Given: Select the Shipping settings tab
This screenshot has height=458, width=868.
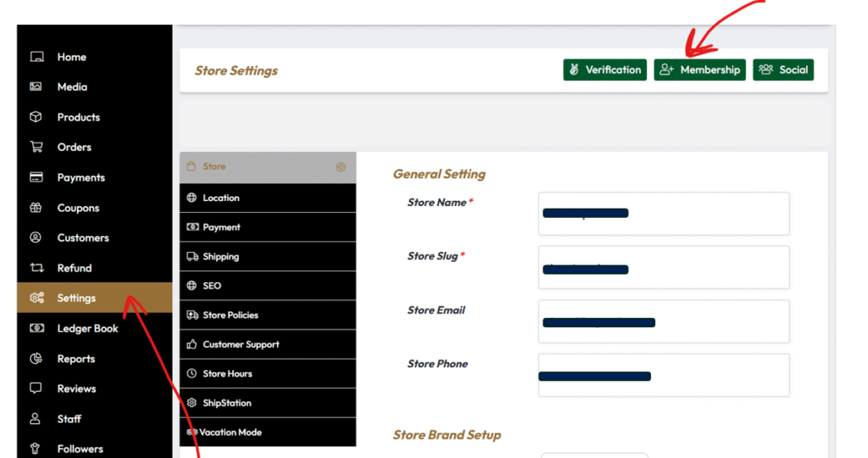Looking at the screenshot, I should [x=267, y=256].
